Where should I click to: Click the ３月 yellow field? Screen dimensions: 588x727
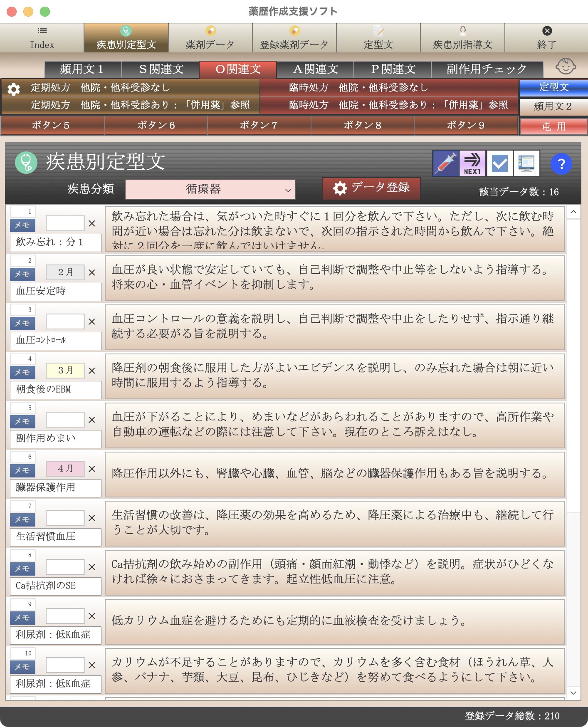pyautogui.click(x=65, y=370)
